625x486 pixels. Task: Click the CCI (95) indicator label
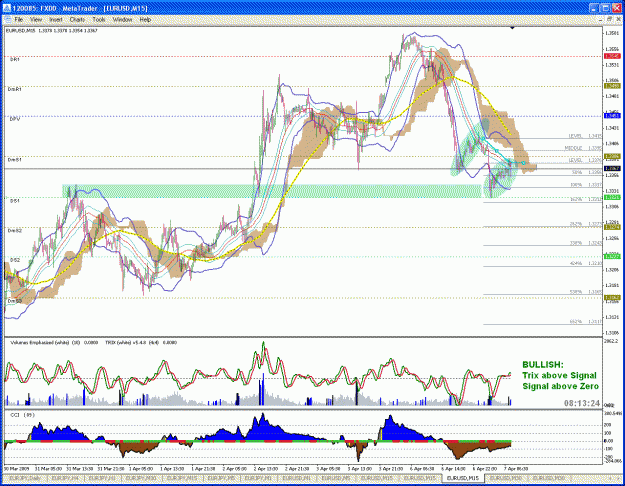[x=22, y=415]
